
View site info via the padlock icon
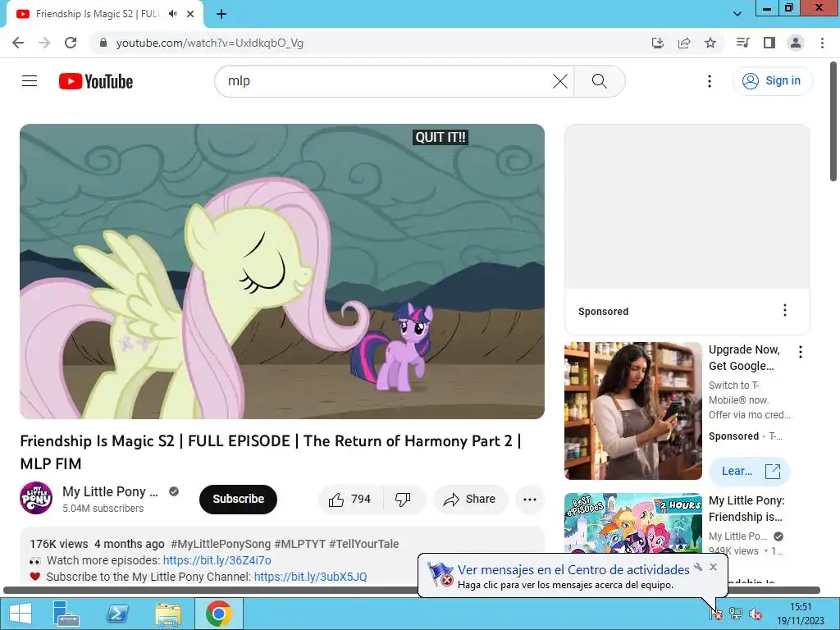tap(103, 43)
